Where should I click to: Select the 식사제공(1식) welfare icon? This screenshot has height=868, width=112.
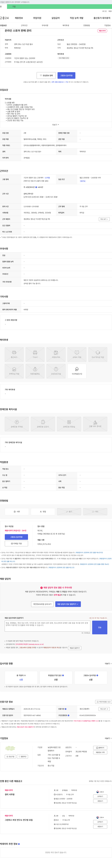[77, 371]
